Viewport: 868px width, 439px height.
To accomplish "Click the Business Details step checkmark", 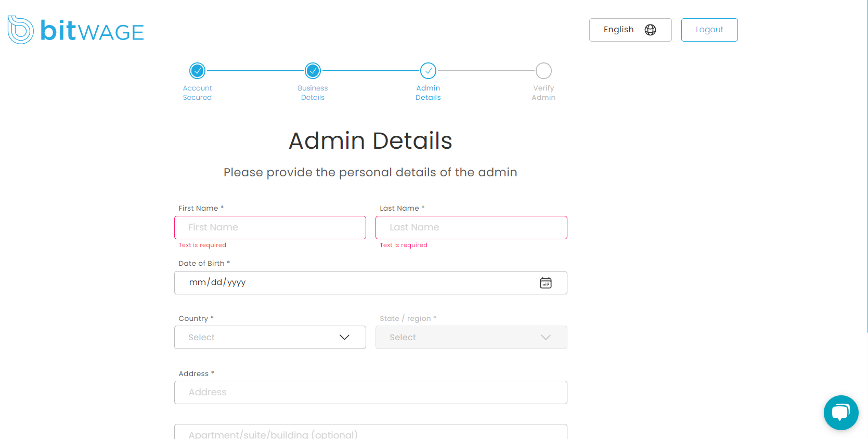I will pos(313,71).
